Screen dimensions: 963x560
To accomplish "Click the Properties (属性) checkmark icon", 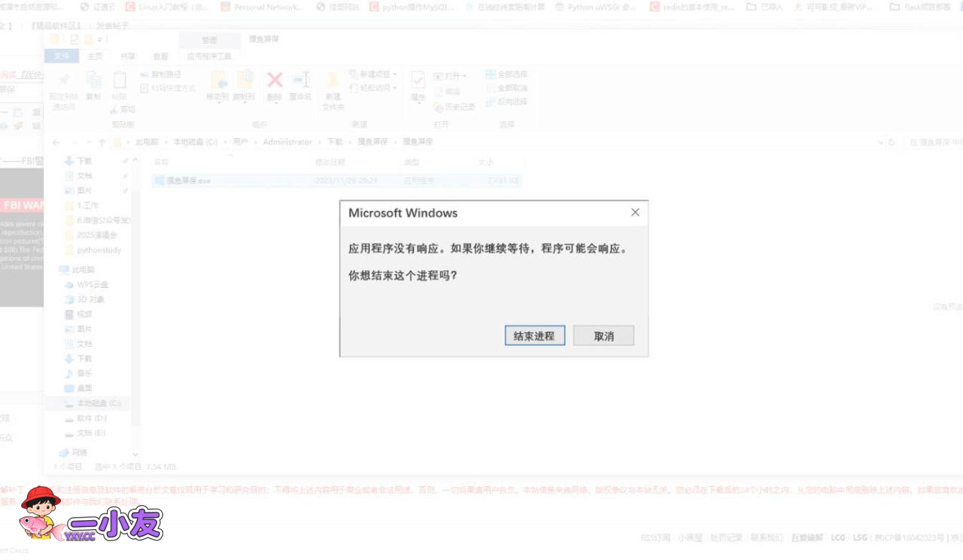I will click(418, 81).
